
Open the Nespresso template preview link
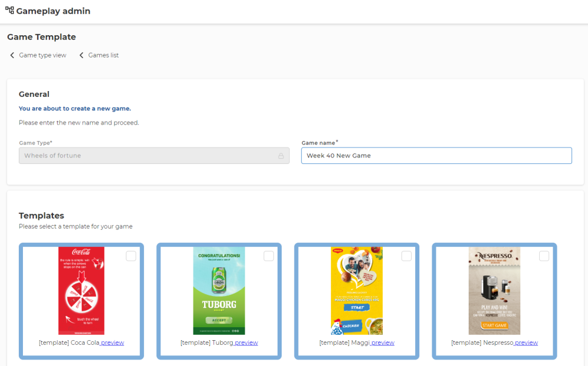tap(526, 343)
